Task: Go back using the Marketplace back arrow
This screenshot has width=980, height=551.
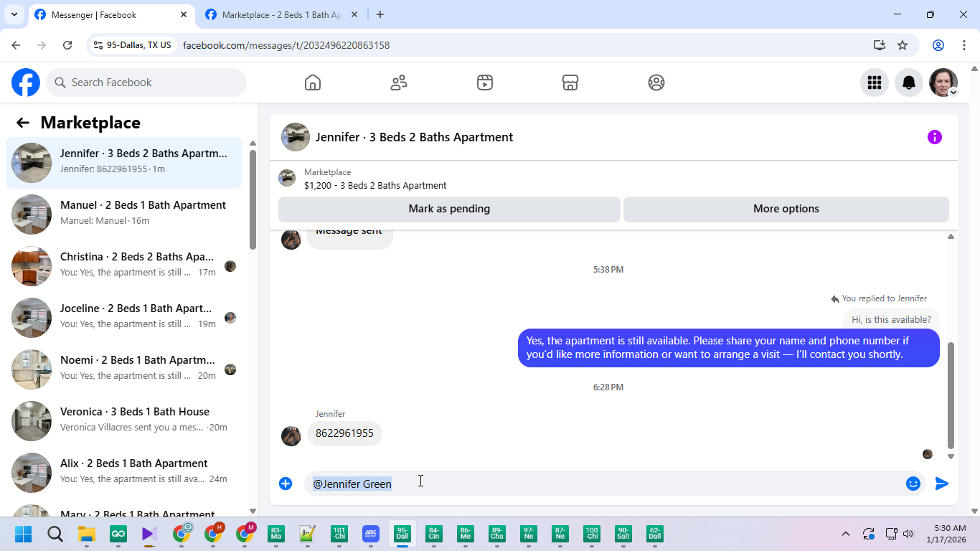Action: [23, 123]
